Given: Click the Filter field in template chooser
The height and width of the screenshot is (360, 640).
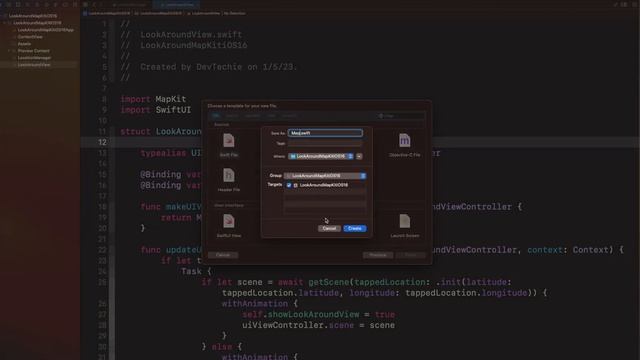Looking at the screenshot, I should pos(400,116).
